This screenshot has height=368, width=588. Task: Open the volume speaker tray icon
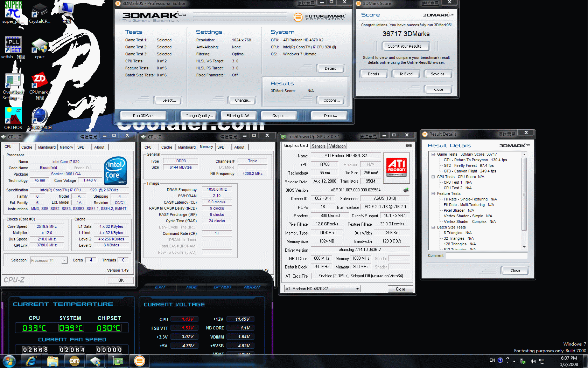[x=533, y=361]
